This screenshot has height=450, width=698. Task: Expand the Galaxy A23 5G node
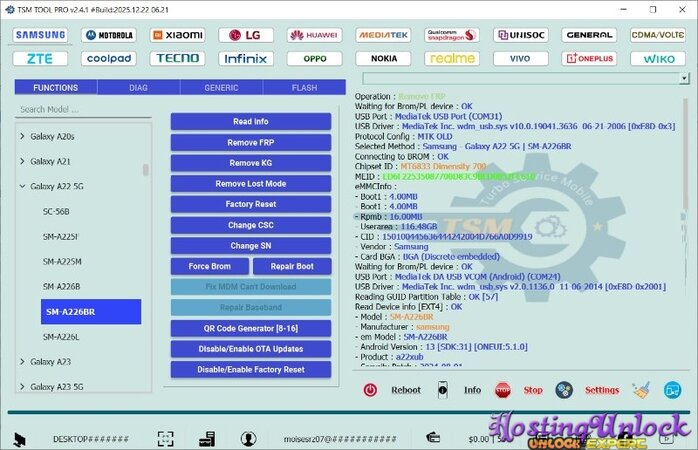point(22,386)
